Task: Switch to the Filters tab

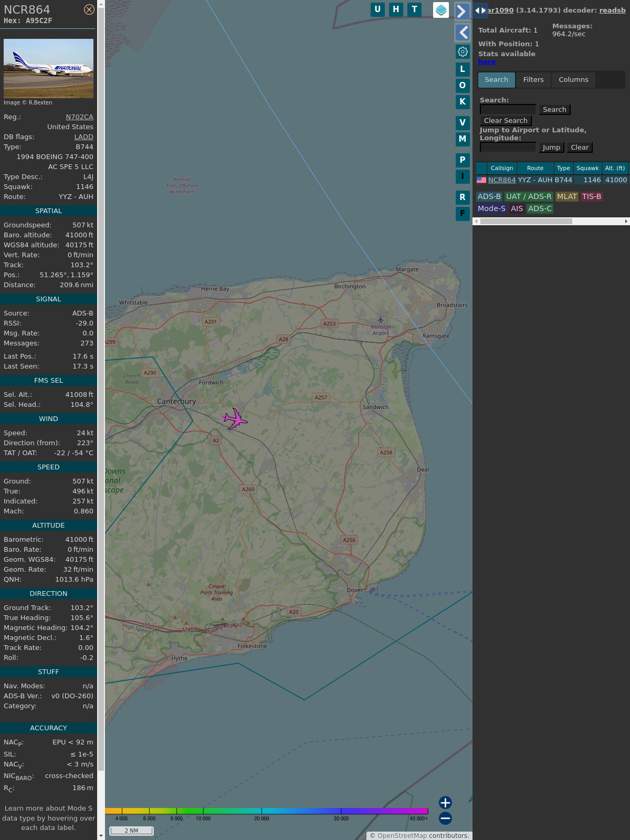Action: (x=533, y=80)
